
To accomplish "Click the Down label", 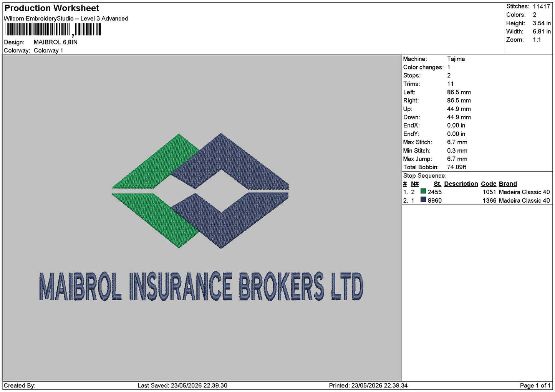I will pos(411,117).
